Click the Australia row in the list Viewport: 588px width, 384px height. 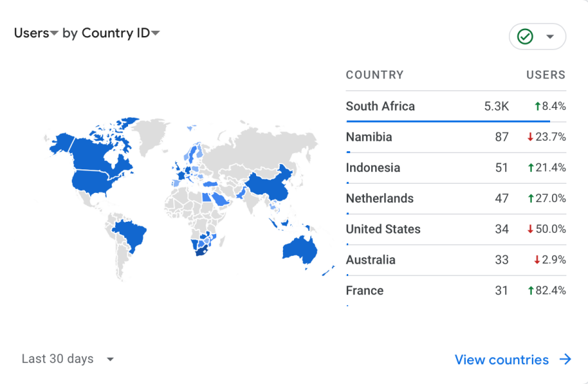455,260
